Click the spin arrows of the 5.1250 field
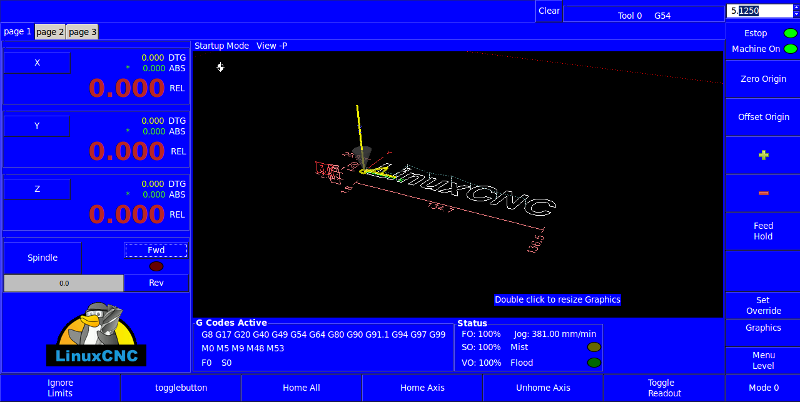The image size is (800, 402). click(795, 11)
